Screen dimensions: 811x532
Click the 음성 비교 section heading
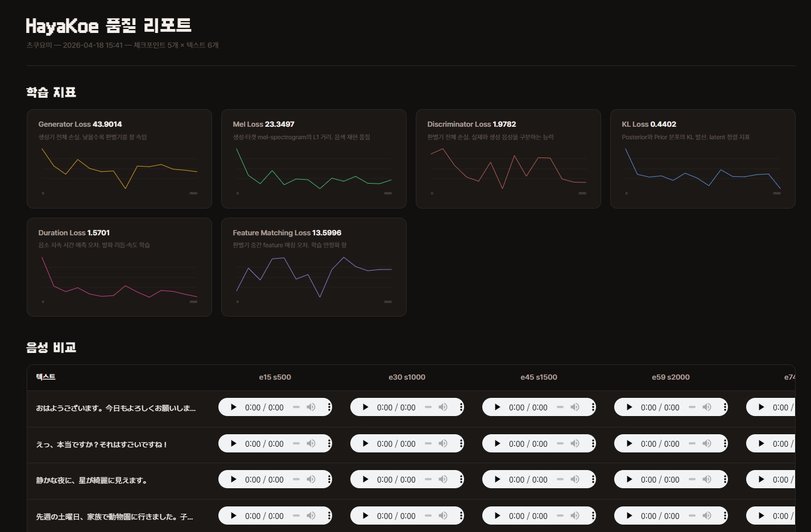[50, 347]
